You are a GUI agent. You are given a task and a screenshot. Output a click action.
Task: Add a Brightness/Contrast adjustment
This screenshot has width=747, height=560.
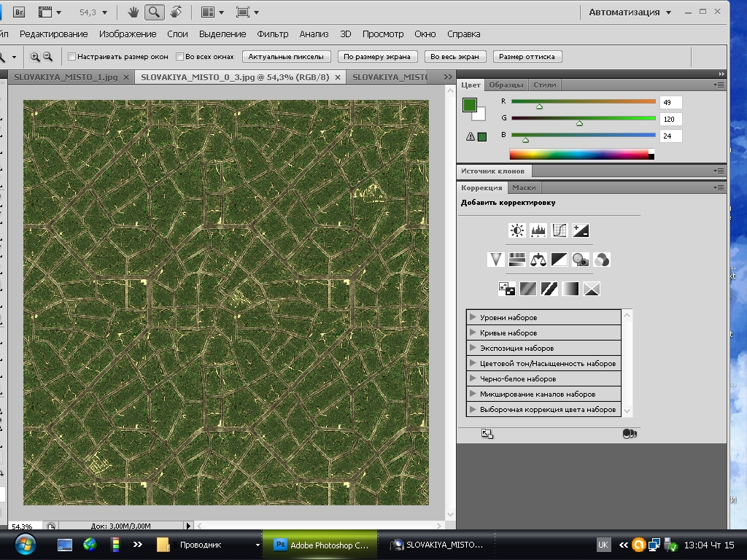(x=517, y=230)
